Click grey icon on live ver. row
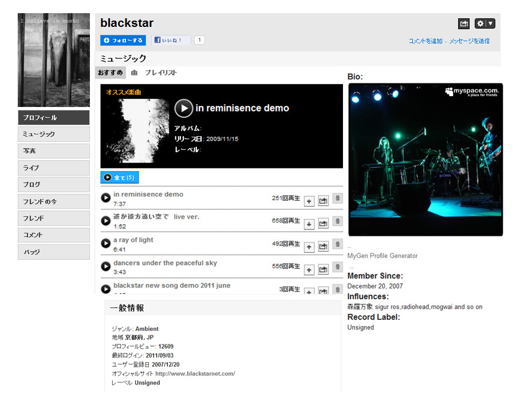Screen dimensions: 532x401 click(338, 221)
